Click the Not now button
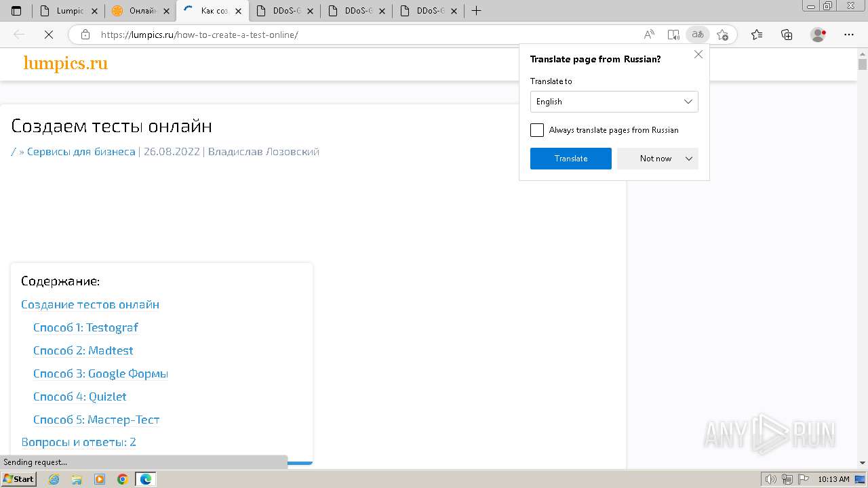The image size is (868, 488). pos(656,159)
